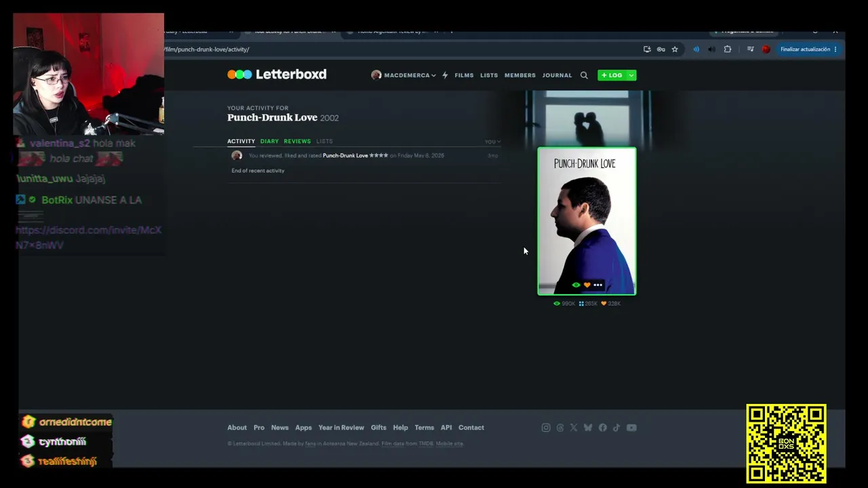Open Letterboxd's Bluesky page
This screenshot has height=488, width=868.
588,428
